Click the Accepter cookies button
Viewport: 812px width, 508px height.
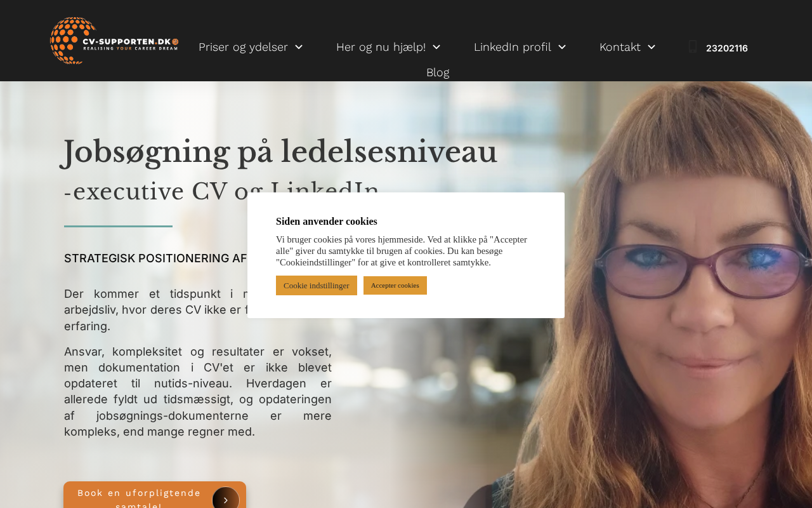click(x=395, y=286)
